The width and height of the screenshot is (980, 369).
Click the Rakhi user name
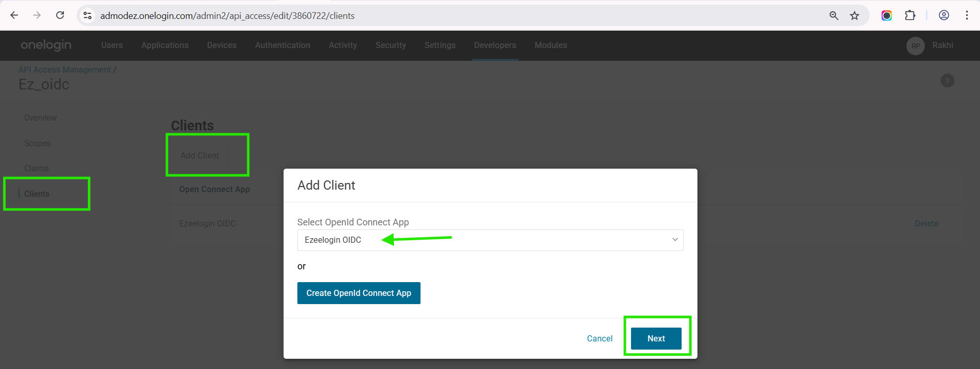point(943,45)
